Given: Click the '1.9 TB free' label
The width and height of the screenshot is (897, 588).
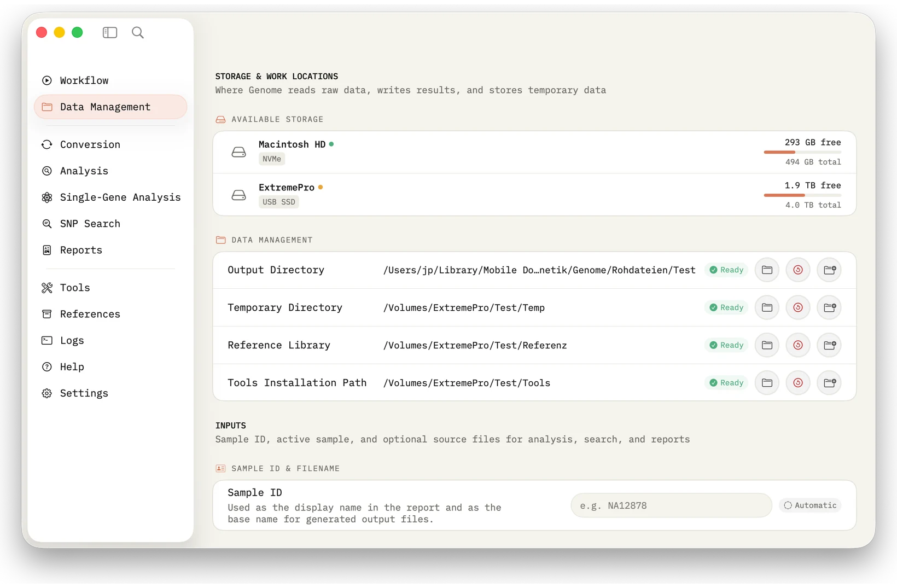Looking at the screenshot, I should tap(813, 185).
